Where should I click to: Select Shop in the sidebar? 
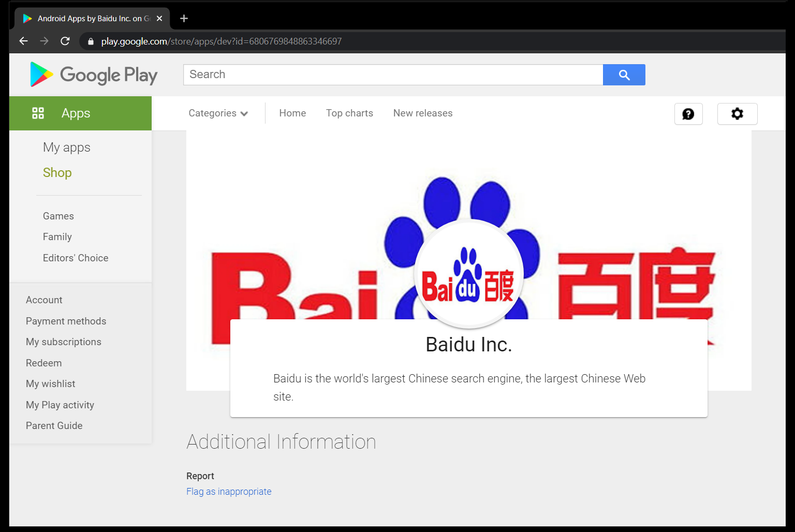tap(57, 172)
